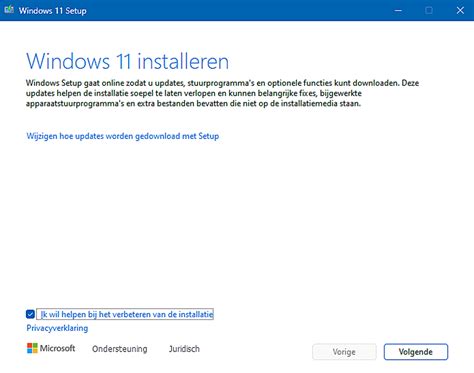Click the 'Windows 11 installeren' heading
The height and width of the screenshot is (373, 474).
[127, 61]
